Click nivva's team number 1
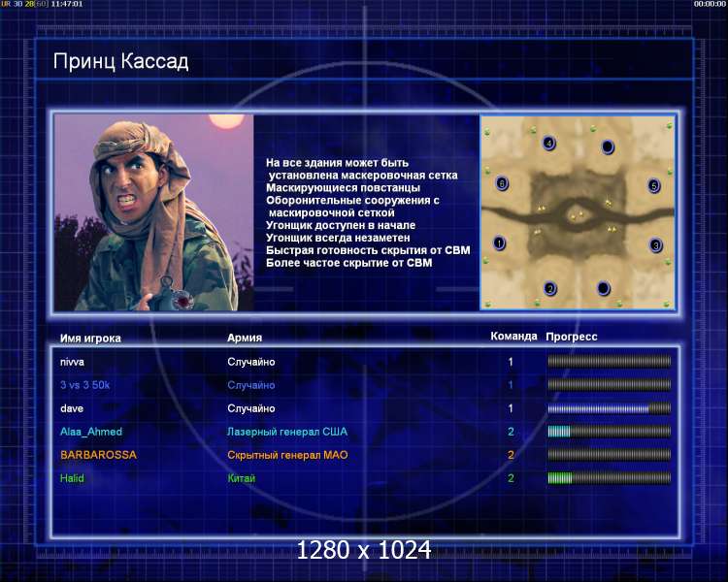 pyautogui.click(x=511, y=362)
